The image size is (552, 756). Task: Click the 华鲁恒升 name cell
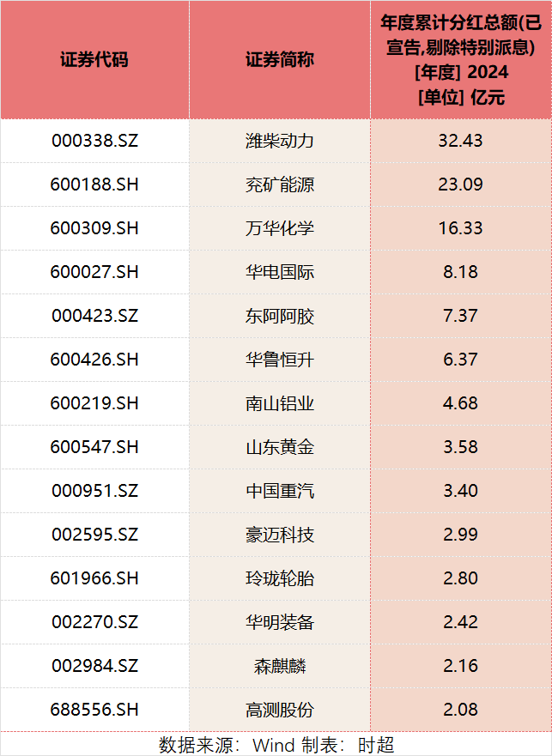click(279, 360)
